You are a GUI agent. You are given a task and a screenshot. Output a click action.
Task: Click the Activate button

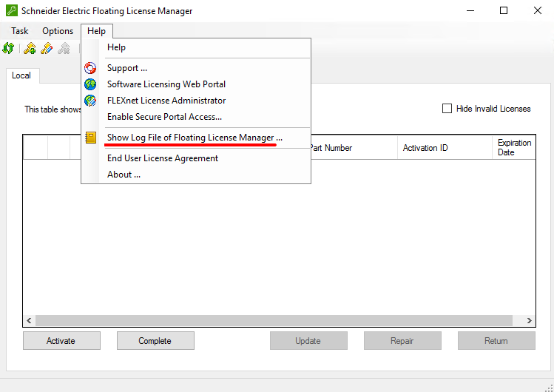[61, 341]
